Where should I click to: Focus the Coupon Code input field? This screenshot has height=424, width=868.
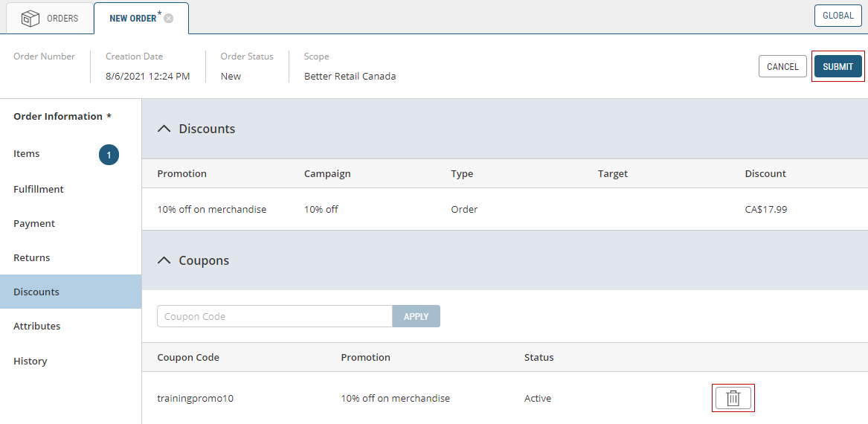pyautogui.click(x=274, y=316)
